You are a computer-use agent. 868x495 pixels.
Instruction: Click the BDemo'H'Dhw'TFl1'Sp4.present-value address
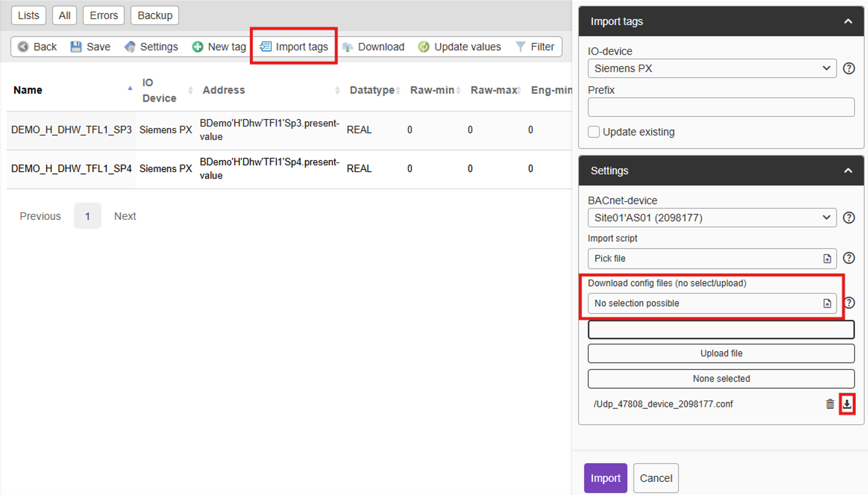click(x=269, y=169)
